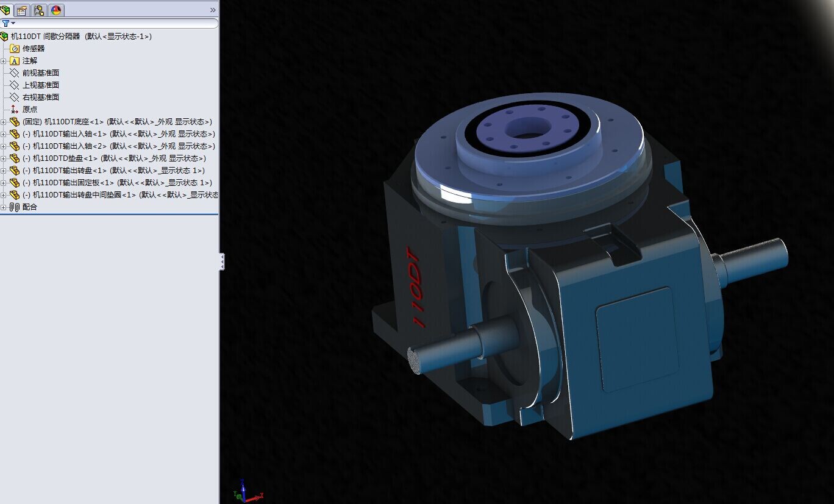Click the 传感器 sensors folder icon
This screenshot has width=834, height=504.
(x=15, y=49)
